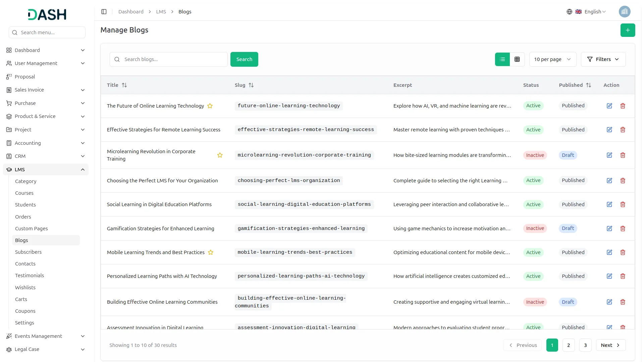Open the user avatar profile menu
Viewport: 644px width, 362px height.
pos(624,12)
